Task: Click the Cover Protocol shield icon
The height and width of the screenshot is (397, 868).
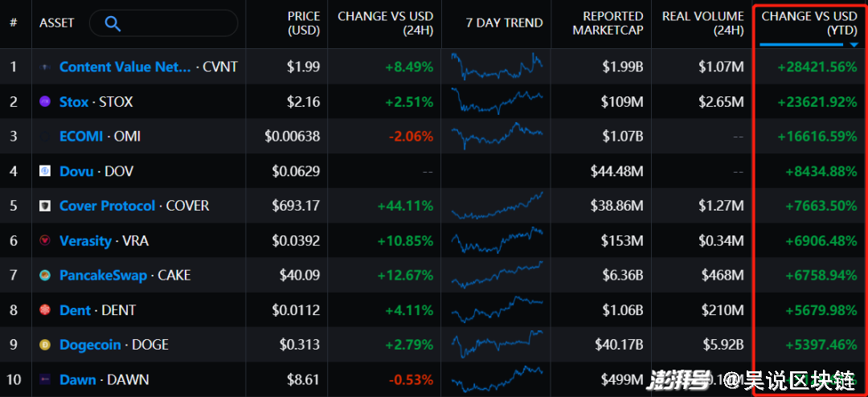Action: tap(46, 206)
